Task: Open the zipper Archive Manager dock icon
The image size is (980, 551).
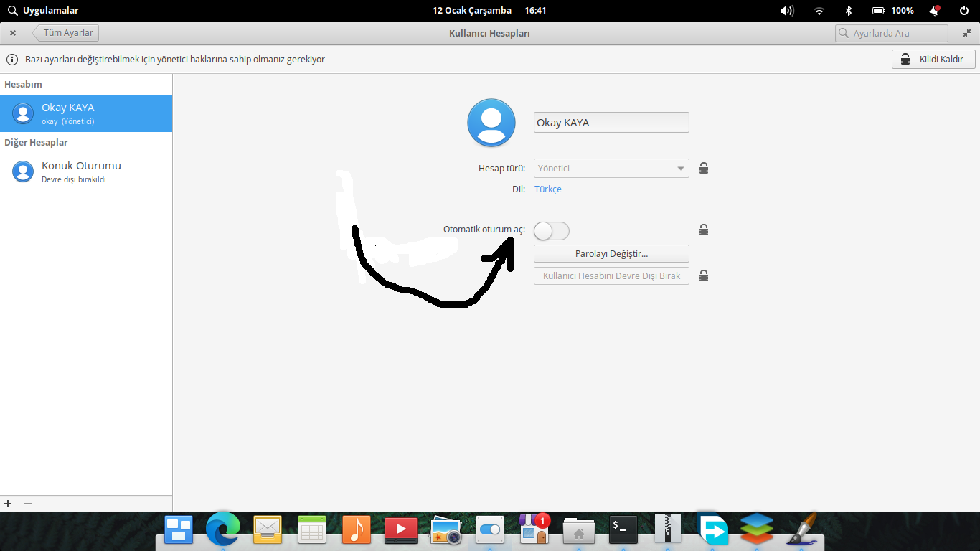Action: (x=668, y=530)
